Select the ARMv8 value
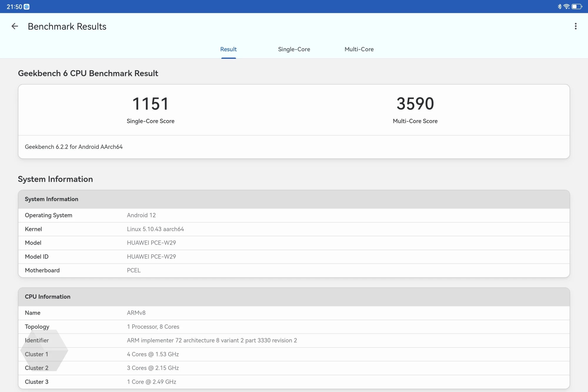This screenshot has width=588, height=392. (136, 313)
